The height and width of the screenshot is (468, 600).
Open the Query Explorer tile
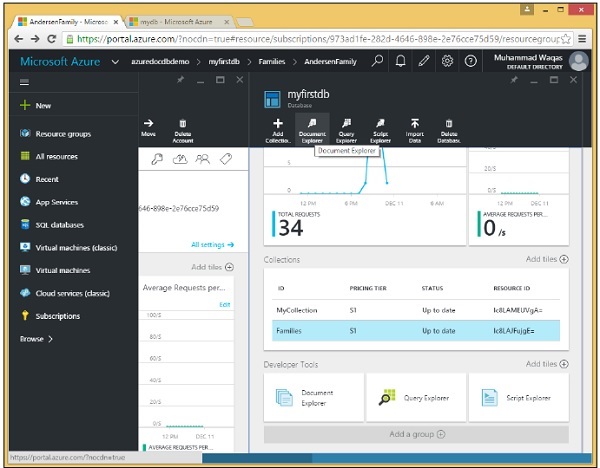416,398
